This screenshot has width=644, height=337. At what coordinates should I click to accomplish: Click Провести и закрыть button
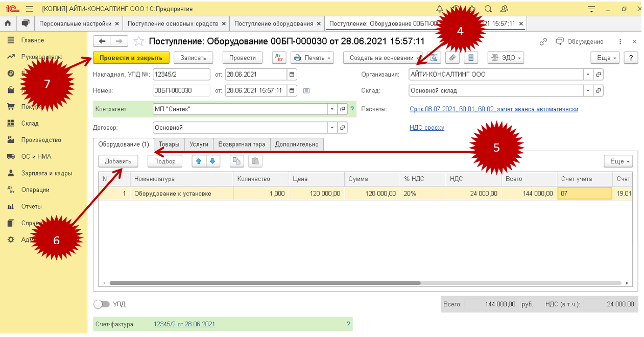131,58
